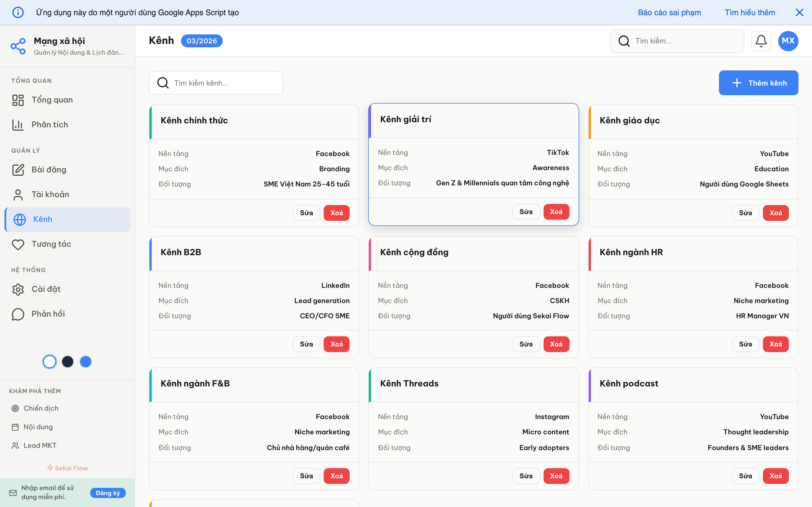Open the notification bell
This screenshot has height=507, width=812.
[761, 41]
